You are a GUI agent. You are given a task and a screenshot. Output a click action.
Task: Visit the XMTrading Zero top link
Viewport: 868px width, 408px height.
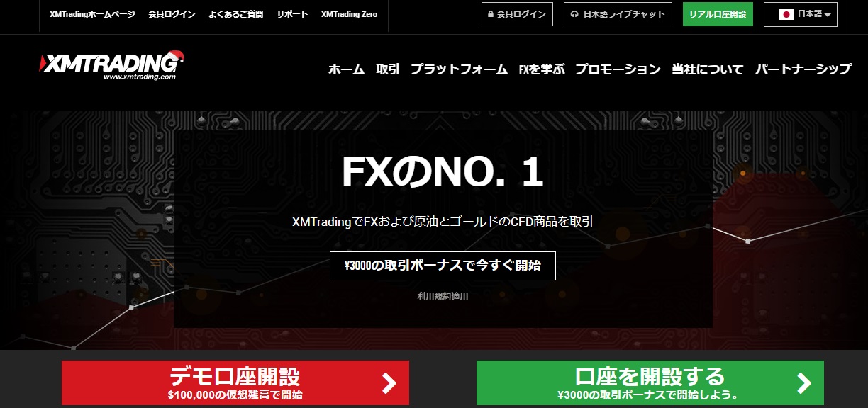point(349,14)
